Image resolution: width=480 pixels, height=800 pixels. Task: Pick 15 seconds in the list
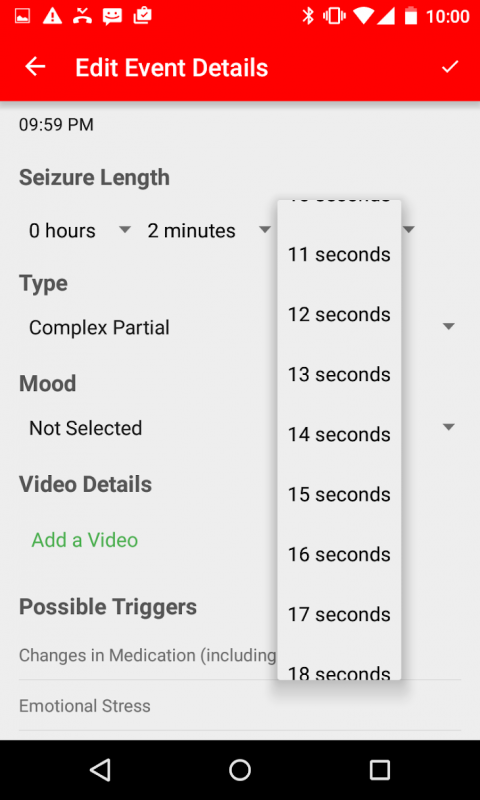pos(339,494)
